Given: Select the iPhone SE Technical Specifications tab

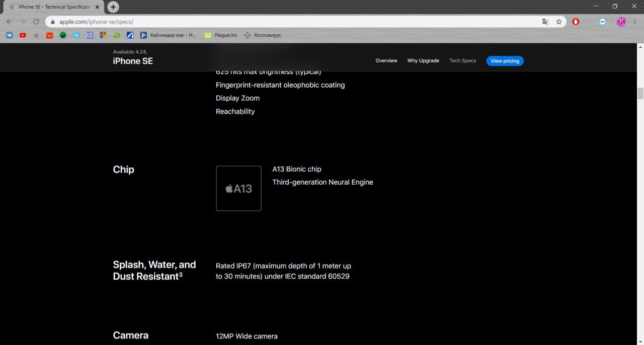Looking at the screenshot, I should coord(54,7).
